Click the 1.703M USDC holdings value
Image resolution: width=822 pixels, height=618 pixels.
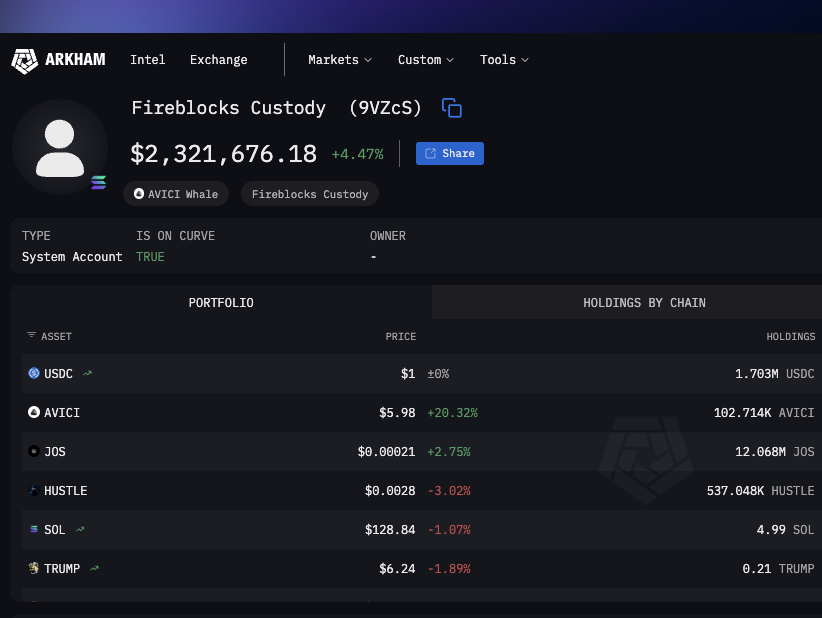[x=775, y=374]
